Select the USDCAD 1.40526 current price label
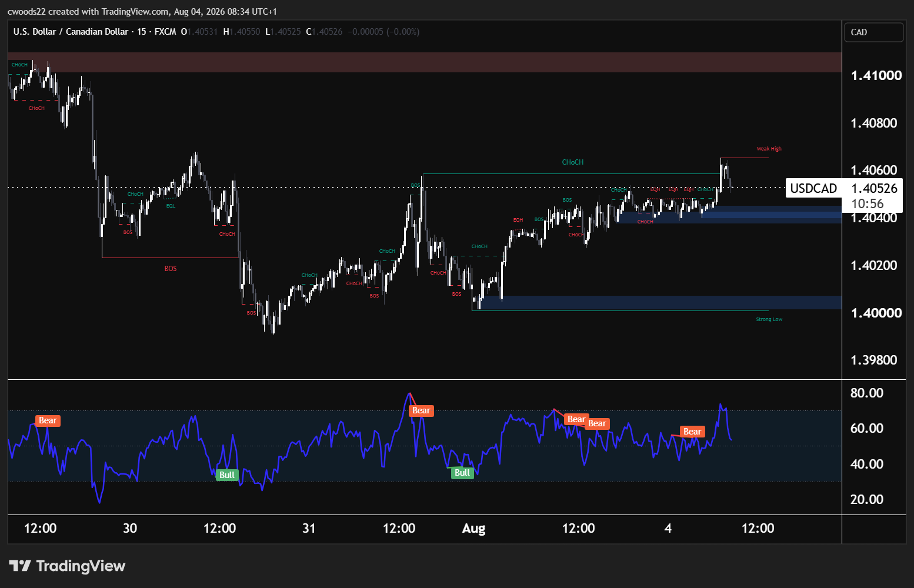This screenshot has width=914, height=588. click(843, 188)
